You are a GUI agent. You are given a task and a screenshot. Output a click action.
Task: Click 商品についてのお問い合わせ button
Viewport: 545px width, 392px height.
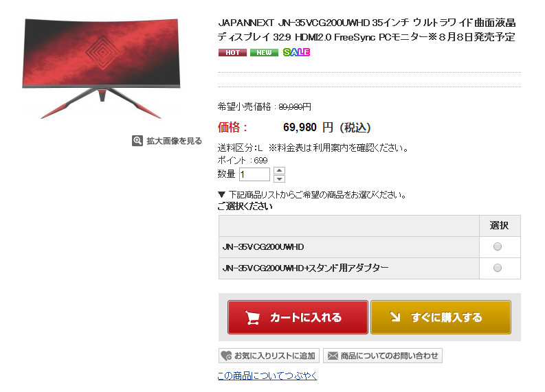[383, 356]
